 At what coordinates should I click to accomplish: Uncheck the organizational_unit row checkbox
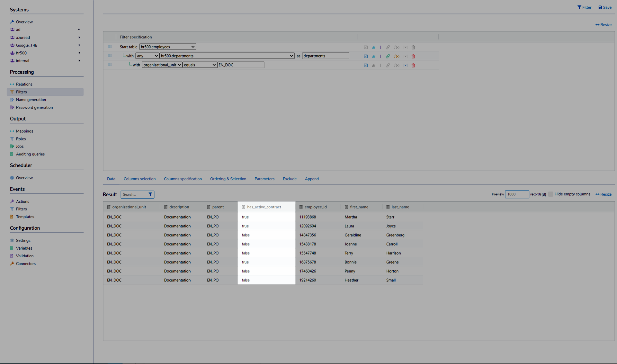tap(366, 65)
